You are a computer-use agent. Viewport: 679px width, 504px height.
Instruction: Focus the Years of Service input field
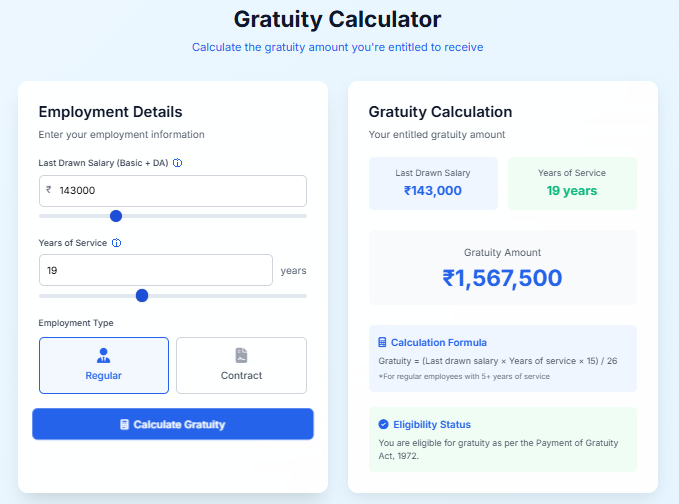pos(155,270)
